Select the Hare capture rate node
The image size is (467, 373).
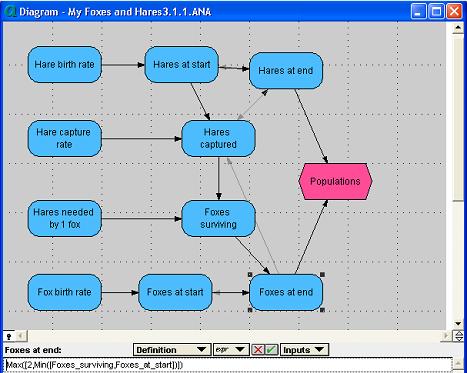click(x=64, y=138)
